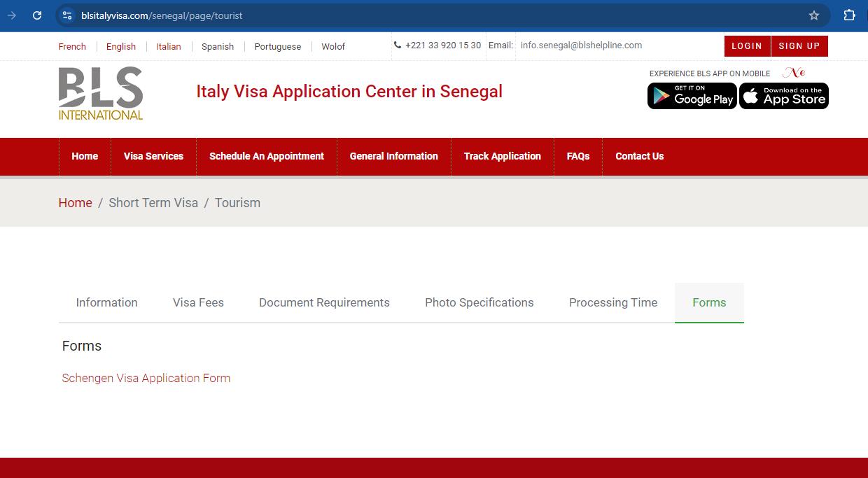
Task: Click the App Store download badge
Action: click(x=783, y=96)
